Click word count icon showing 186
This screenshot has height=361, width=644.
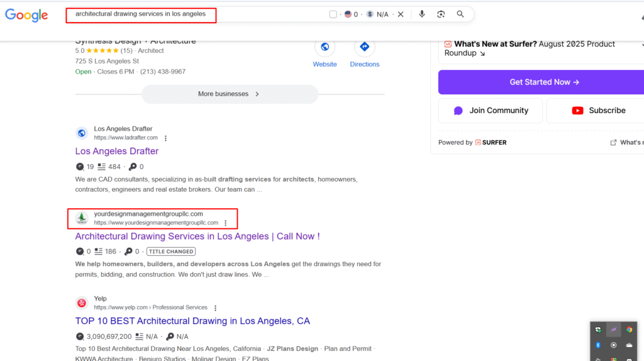pyautogui.click(x=99, y=252)
